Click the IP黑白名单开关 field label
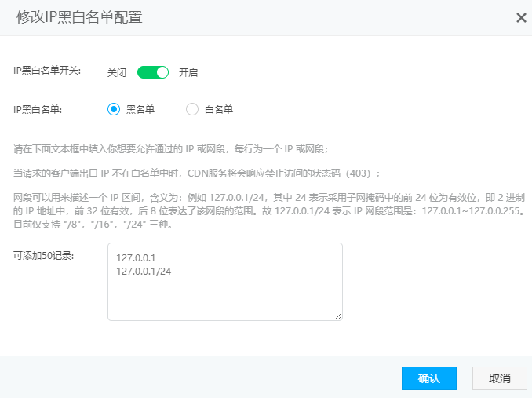 click(47, 71)
